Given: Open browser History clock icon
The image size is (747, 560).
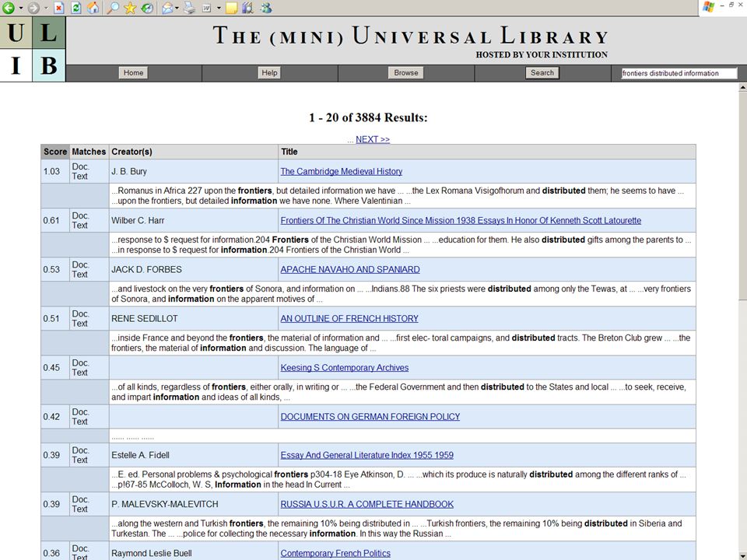Looking at the screenshot, I should click(x=147, y=7).
